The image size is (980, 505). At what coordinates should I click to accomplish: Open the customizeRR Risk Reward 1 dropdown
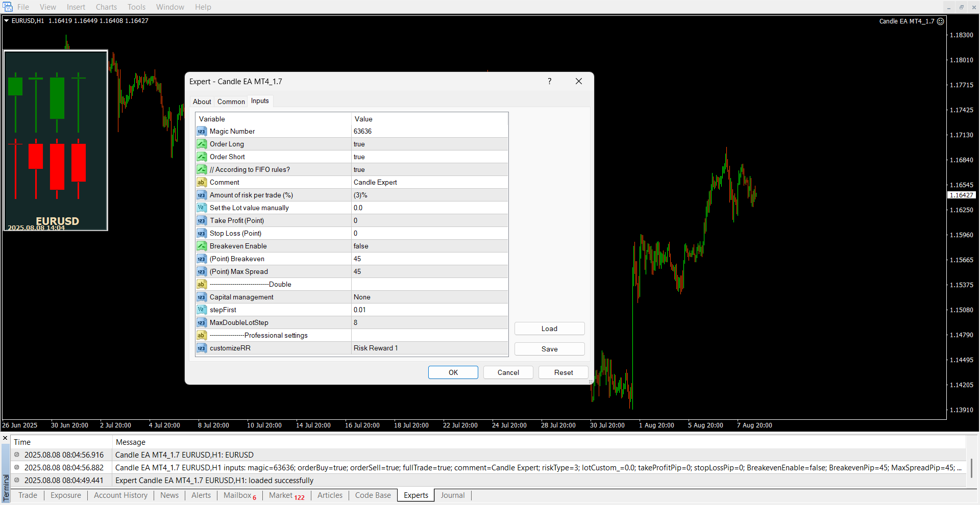point(429,348)
